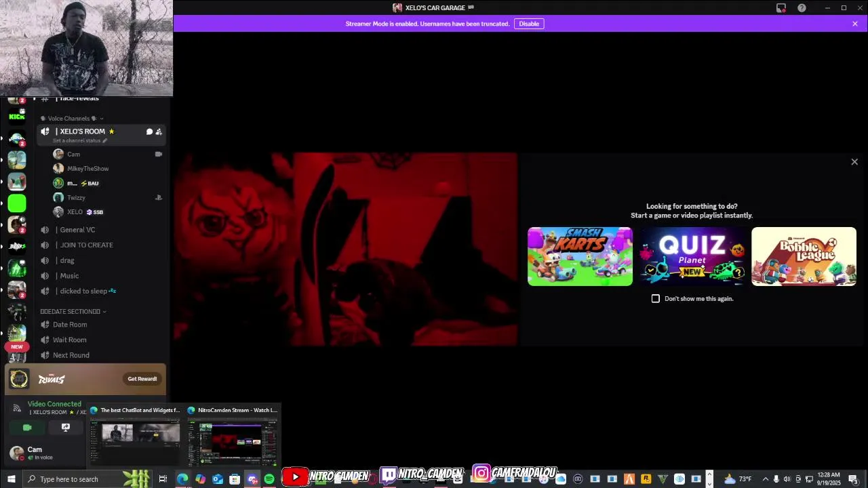Click "Set a channel status" text
The height and width of the screenshot is (488, 868).
77,141
